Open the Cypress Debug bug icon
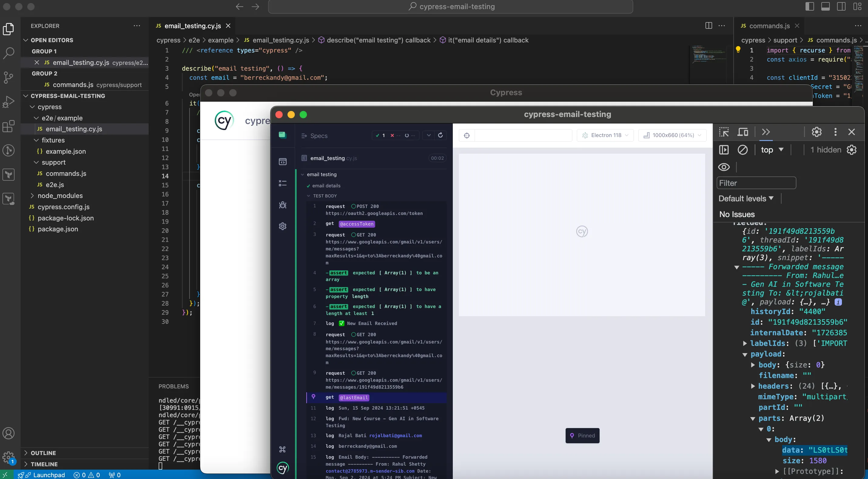Viewport: 868px width, 479px height. pyautogui.click(x=283, y=205)
